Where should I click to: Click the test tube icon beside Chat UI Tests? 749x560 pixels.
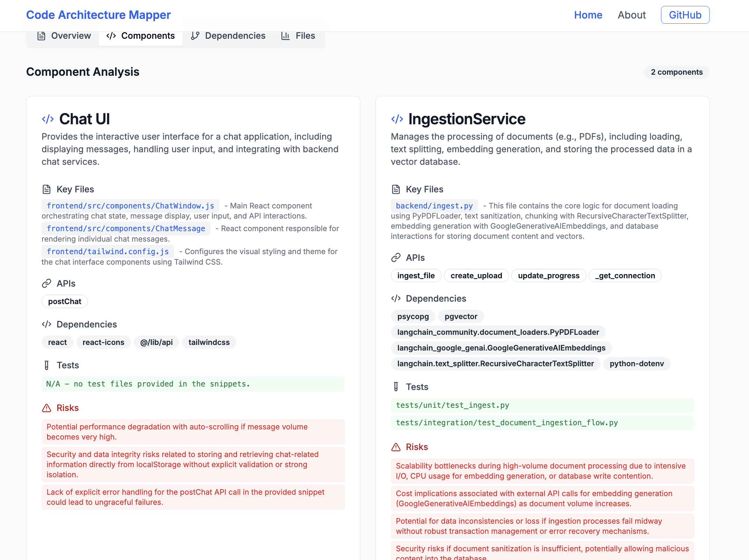point(46,365)
